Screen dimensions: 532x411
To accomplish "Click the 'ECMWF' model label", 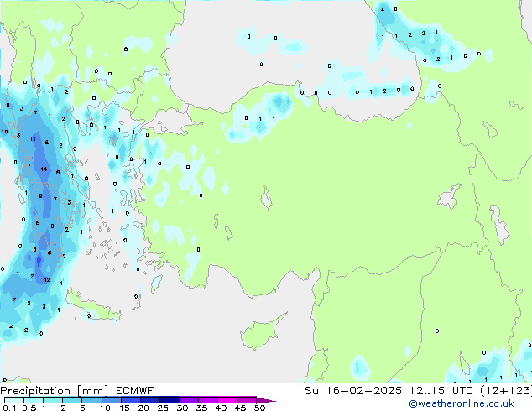I will 135,391.
